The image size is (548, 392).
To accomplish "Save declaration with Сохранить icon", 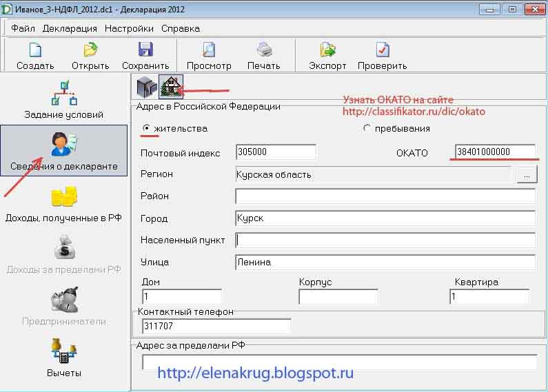I will coord(145,51).
